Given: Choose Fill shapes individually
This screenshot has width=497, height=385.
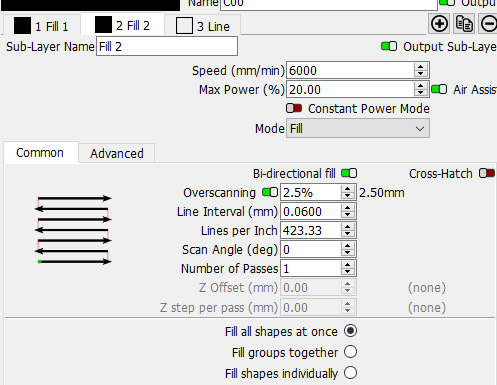Looking at the screenshot, I should point(350,373).
